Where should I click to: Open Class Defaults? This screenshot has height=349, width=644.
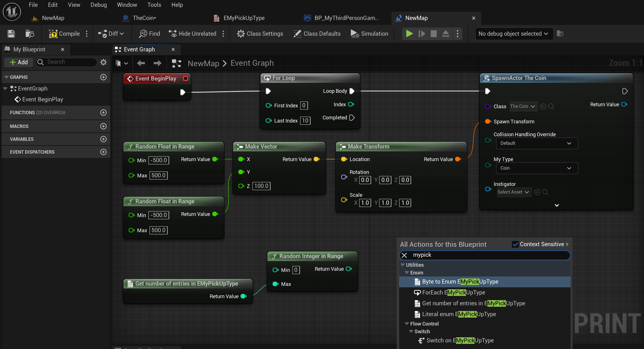pos(317,34)
